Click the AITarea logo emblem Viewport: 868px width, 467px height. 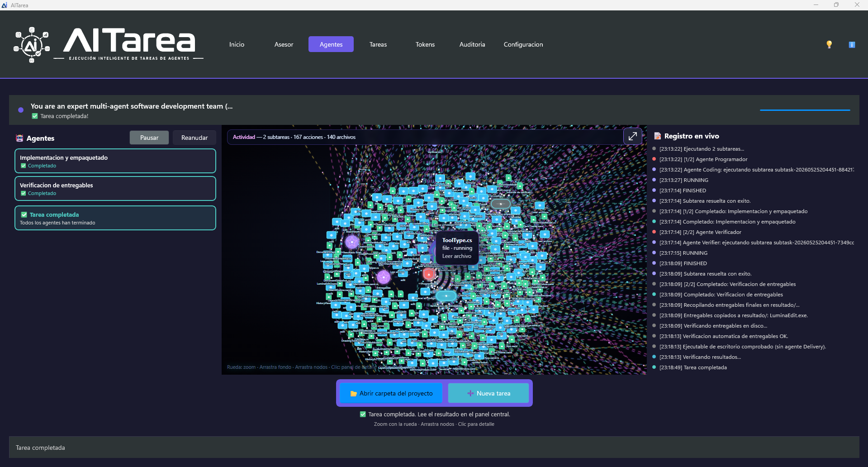coord(32,45)
